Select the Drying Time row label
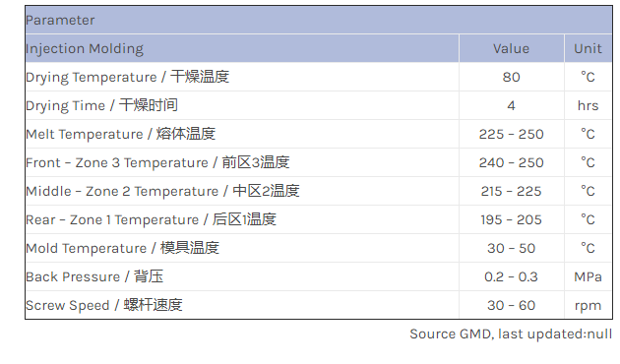This screenshot has width=620, height=364. coord(101,105)
